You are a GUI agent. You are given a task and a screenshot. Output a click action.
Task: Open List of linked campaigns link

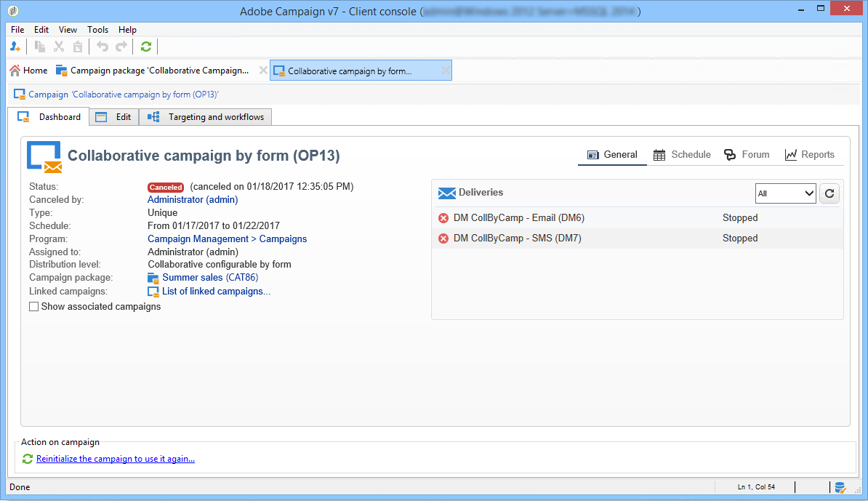pos(216,292)
